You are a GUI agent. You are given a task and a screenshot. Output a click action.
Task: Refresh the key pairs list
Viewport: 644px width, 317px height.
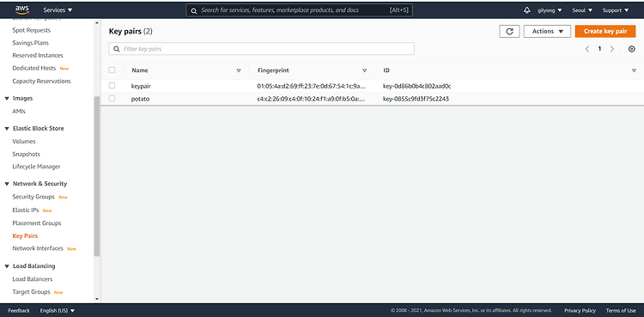coord(509,31)
